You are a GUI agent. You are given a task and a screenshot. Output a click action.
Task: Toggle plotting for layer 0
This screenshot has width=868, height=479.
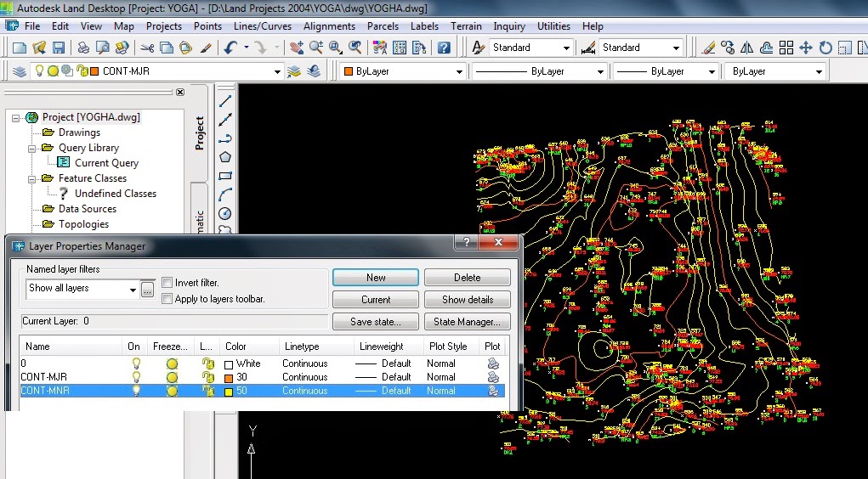493,363
